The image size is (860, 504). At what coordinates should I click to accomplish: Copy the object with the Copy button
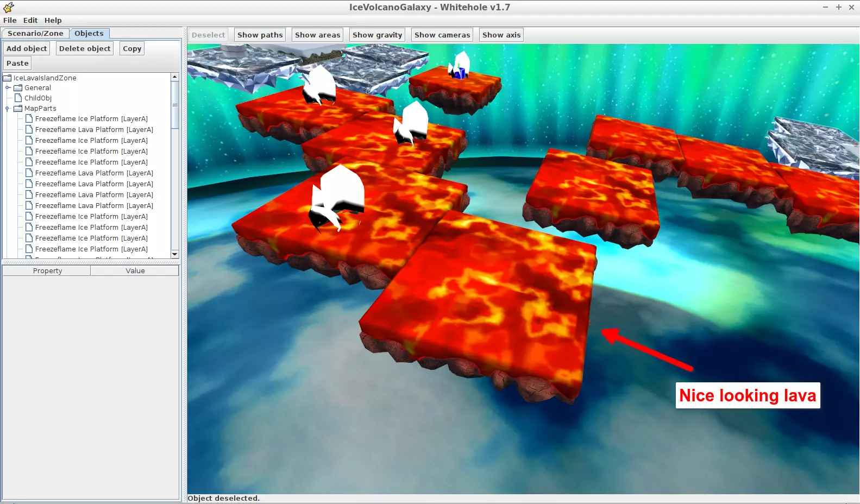[x=132, y=48]
